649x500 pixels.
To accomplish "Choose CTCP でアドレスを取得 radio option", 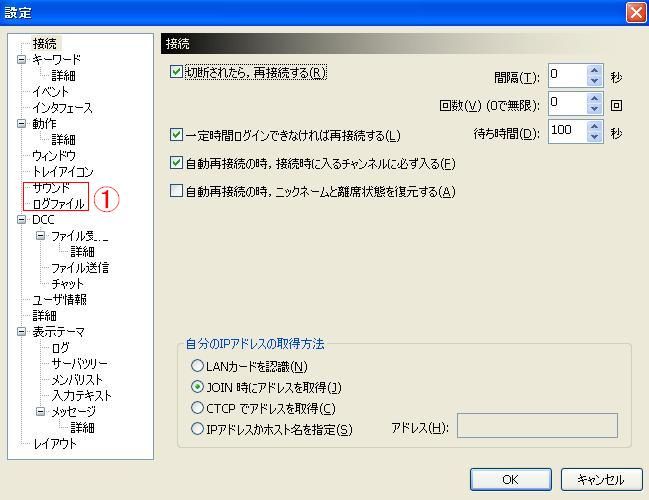I will (x=197, y=408).
